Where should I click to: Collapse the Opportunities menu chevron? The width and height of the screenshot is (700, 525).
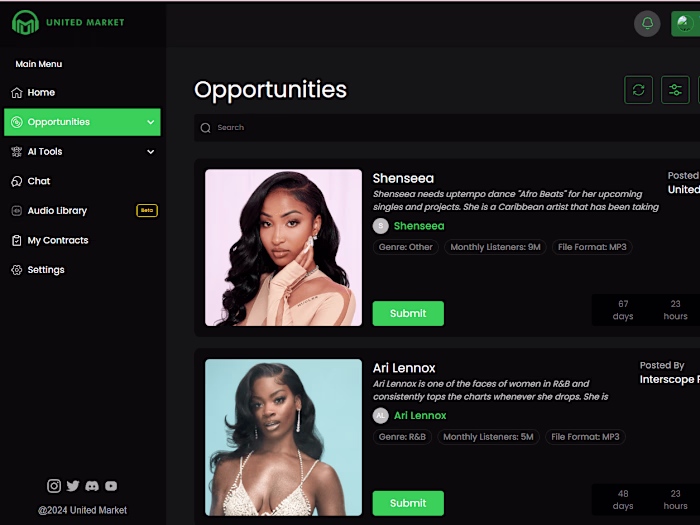(151, 122)
